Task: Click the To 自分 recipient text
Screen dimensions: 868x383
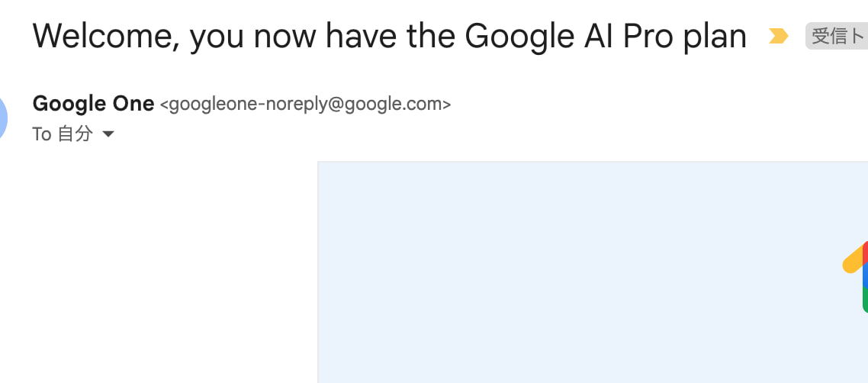Action: (x=63, y=134)
